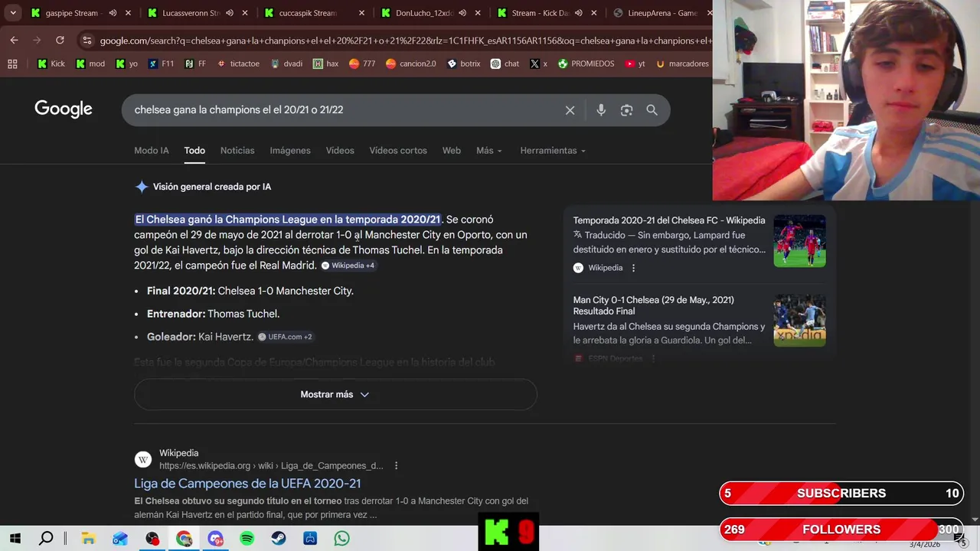Screen dimensions: 980x551
Task: Open WhatsApp from the taskbar
Action: [341, 539]
